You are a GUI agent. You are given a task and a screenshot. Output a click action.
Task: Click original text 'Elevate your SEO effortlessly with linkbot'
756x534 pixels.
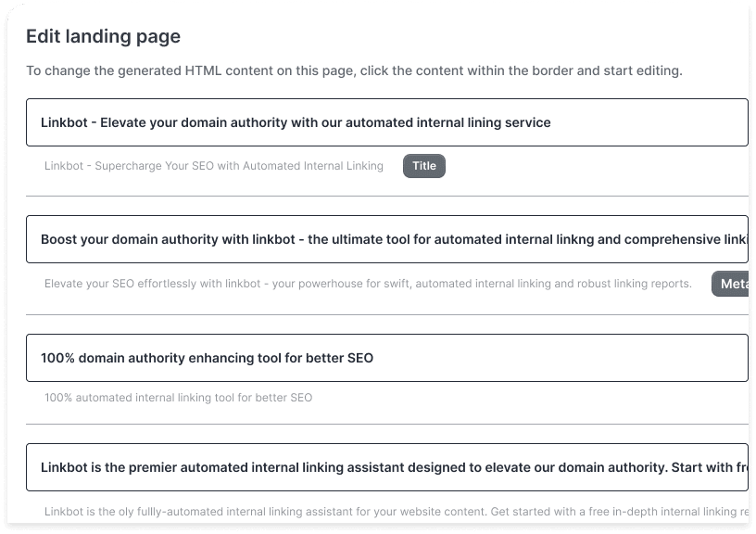pos(152,284)
